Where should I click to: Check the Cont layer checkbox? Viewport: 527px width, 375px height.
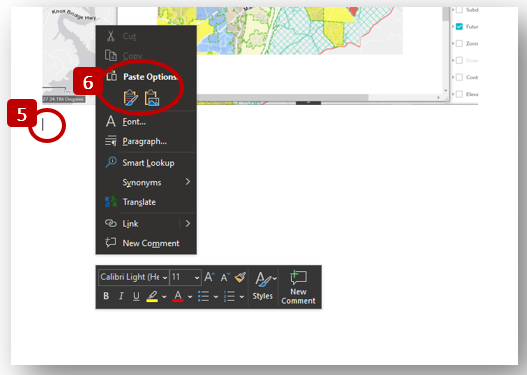(459, 77)
